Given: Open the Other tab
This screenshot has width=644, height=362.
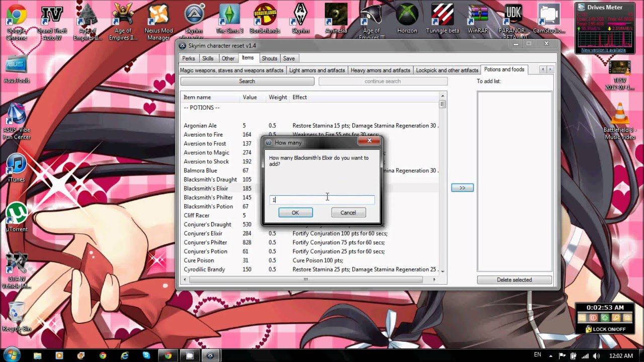Looking at the screenshot, I should click(228, 58).
